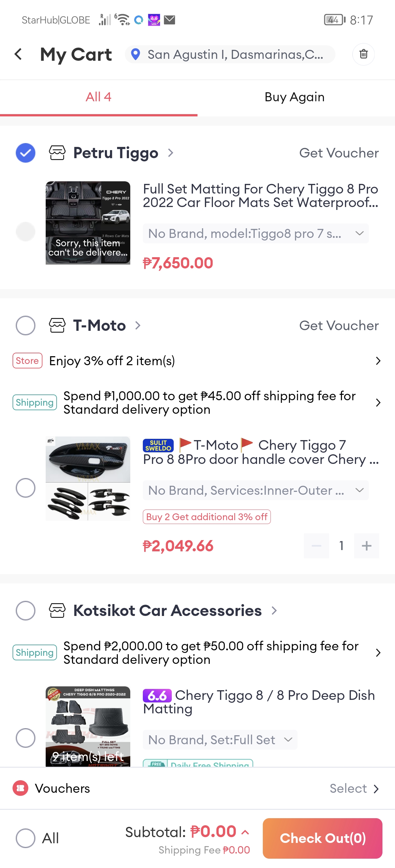Select all T-Moto store items
Image resolution: width=395 pixels, height=868 pixels.
coord(26,325)
